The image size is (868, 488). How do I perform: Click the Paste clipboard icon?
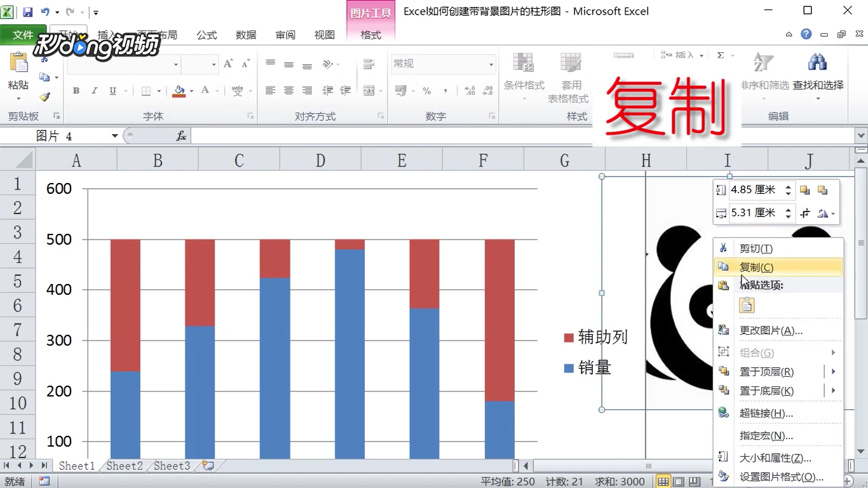(x=18, y=63)
